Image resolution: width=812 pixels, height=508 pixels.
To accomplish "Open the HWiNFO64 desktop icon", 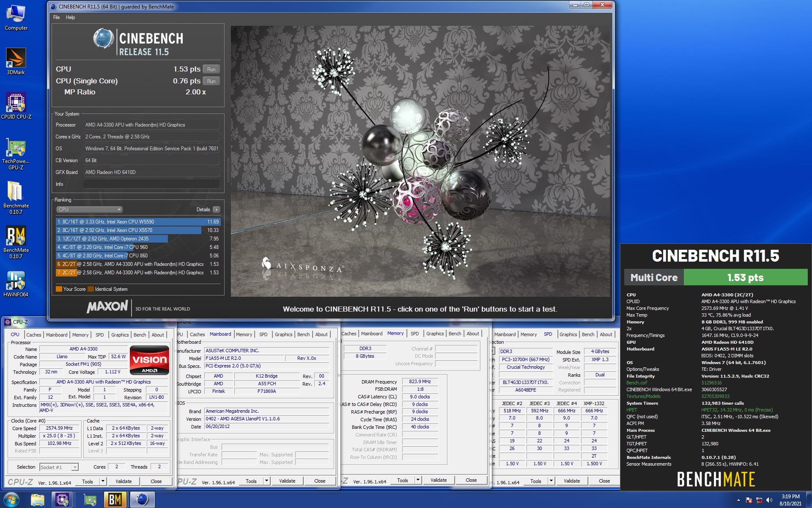I will pos(16,284).
